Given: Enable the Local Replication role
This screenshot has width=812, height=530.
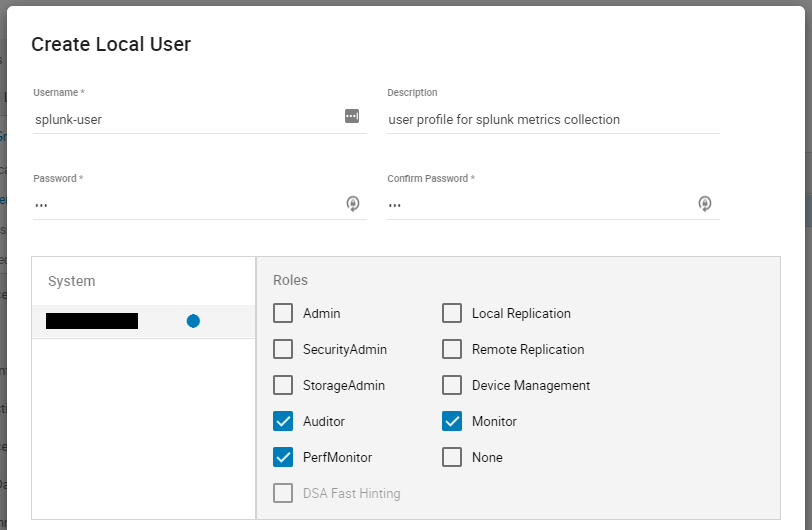Looking at the screenshot, I should click(452, 313).
